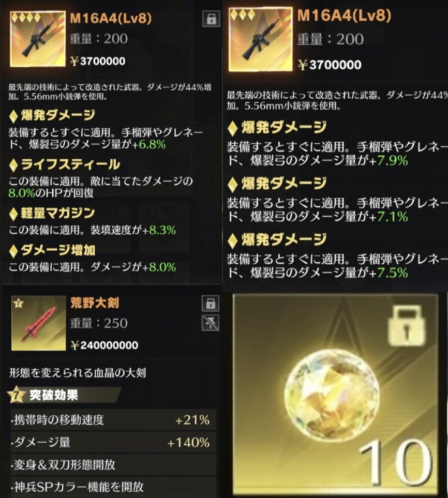Open the red 荒野大剣 sword icon

click(38, 323)
